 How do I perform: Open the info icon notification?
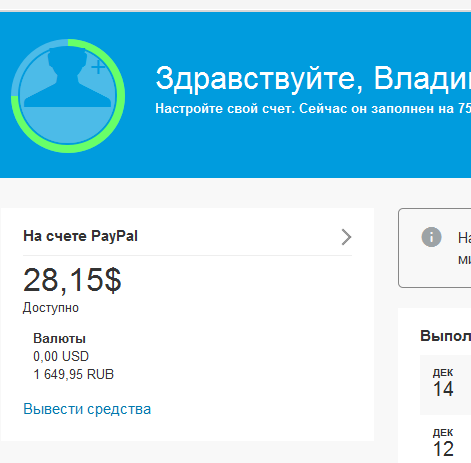coord(431,237)
